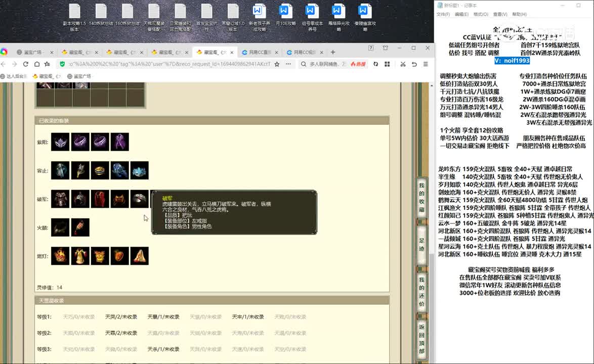This screenshot has height=364, width=594.
Task: Click the 天哭/2/未收录 entry in 等级1
Action: click(121, 316)
